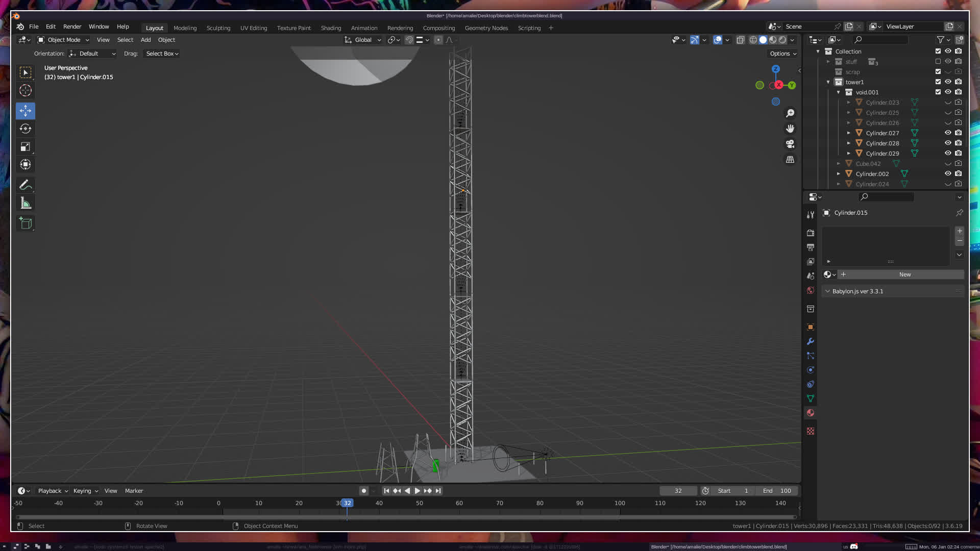Select the Rotate tool in toolbar
Image resolution: width=980 pixels, height=551 pixels.
click(x=26, y=129)
